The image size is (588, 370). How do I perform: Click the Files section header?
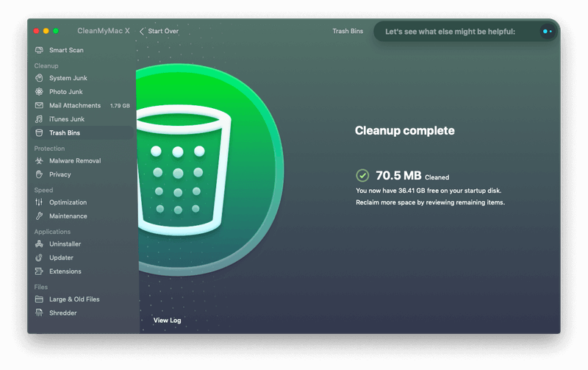point(41,287)
